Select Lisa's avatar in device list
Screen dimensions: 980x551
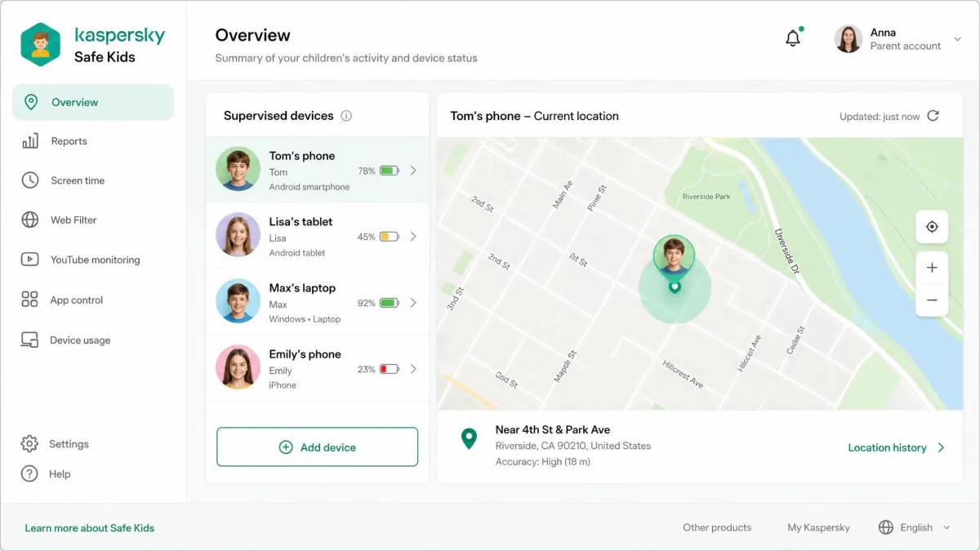(238, 235)
